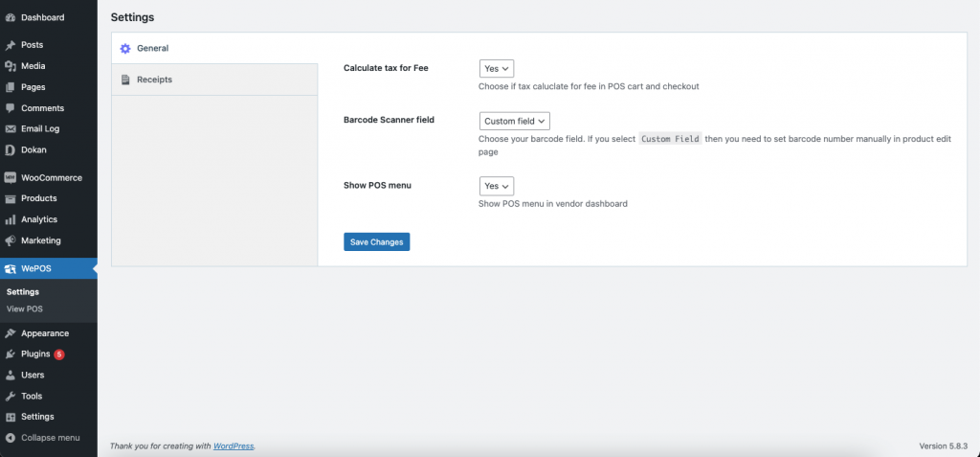Click the Dokan logo icon

click(11, 150)
